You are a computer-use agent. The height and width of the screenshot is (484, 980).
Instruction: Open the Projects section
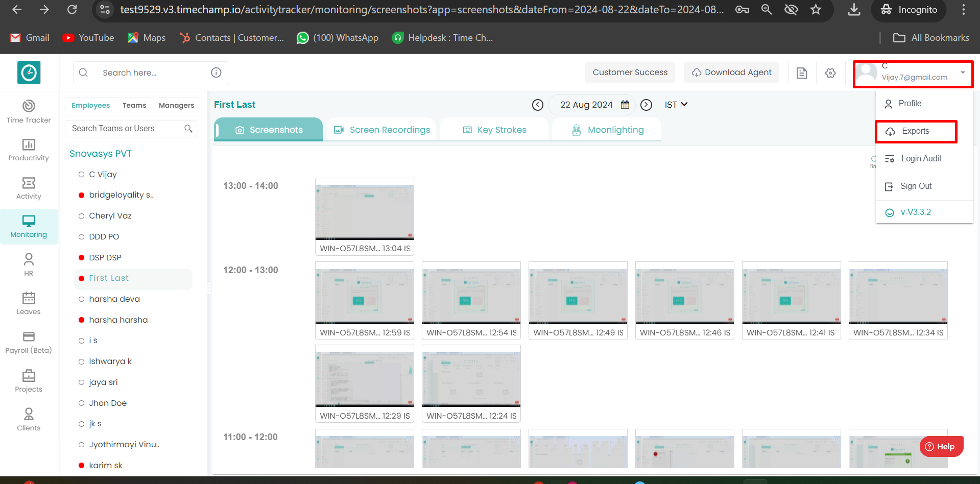click(x=29, y=381)
